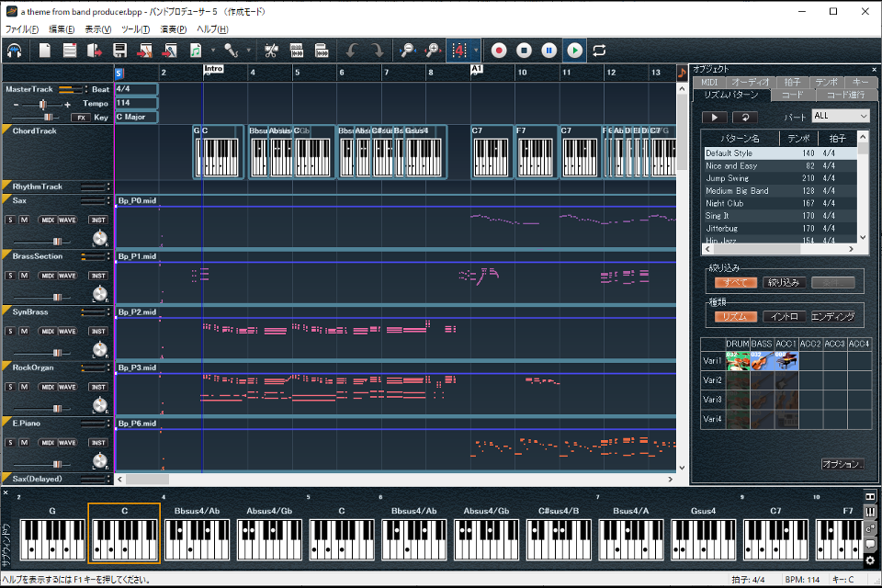Mute the BrassSection track
The image size is (882, 588).
click(x=24, y=275)
